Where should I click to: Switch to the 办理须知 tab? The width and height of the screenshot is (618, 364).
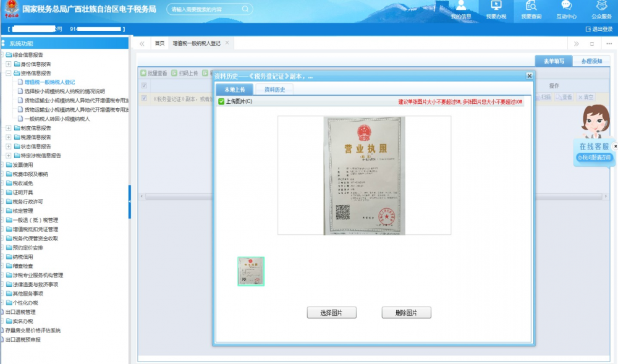[x=591, y=61]
